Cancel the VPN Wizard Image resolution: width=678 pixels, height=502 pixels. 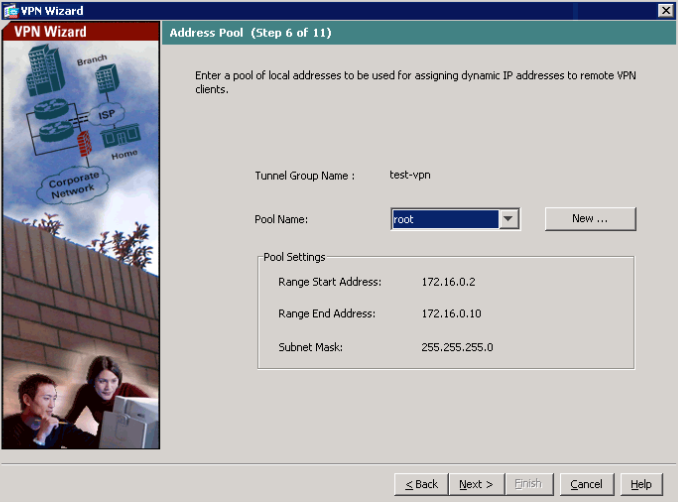tap(586, 484)
